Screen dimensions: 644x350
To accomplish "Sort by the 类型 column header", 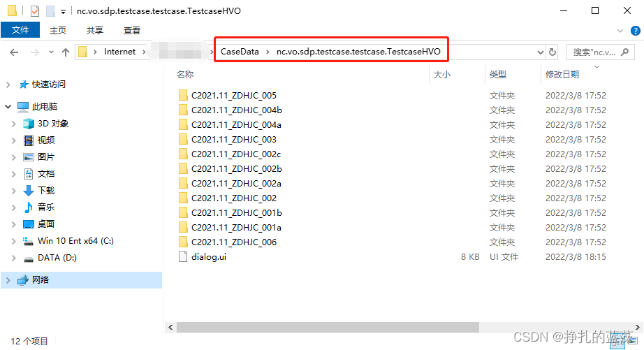I will 498,74.
